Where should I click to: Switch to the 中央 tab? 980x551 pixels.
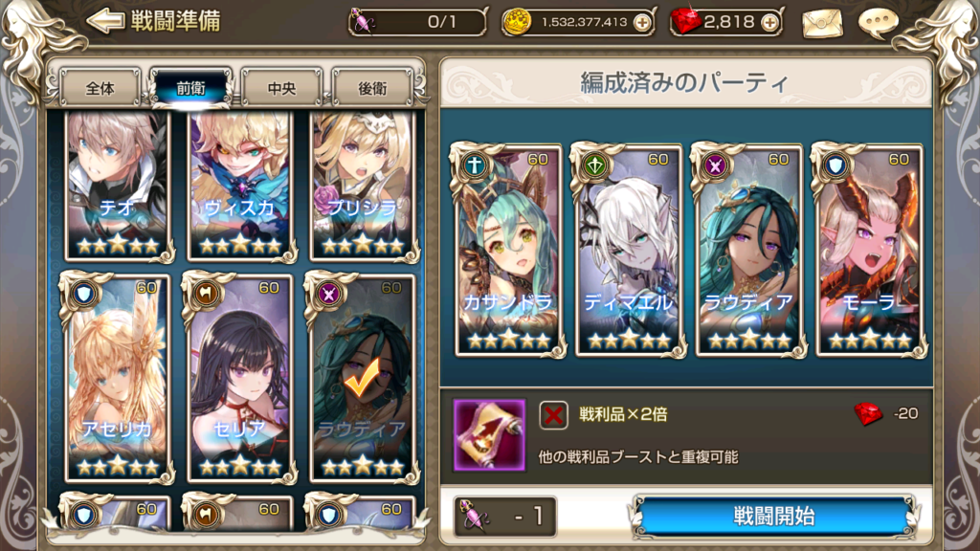point(282,88)
